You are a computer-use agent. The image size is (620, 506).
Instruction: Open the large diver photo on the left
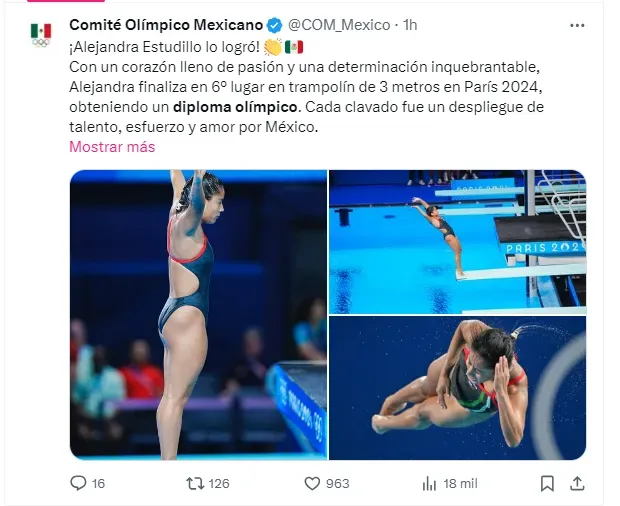(198, 315)
